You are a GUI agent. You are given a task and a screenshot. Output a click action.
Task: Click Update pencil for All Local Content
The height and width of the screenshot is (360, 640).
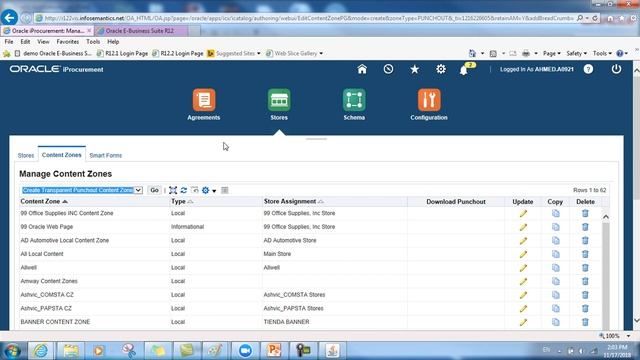[x=523, y=254]
